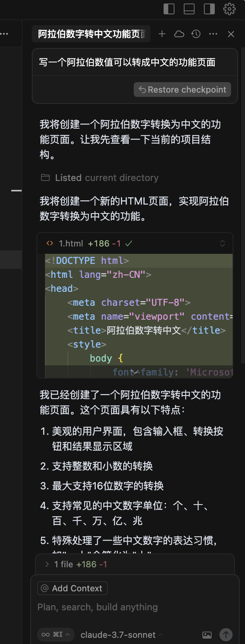Open the agent mode dropdown
This screenshot has width=245, height=644.
56,635
